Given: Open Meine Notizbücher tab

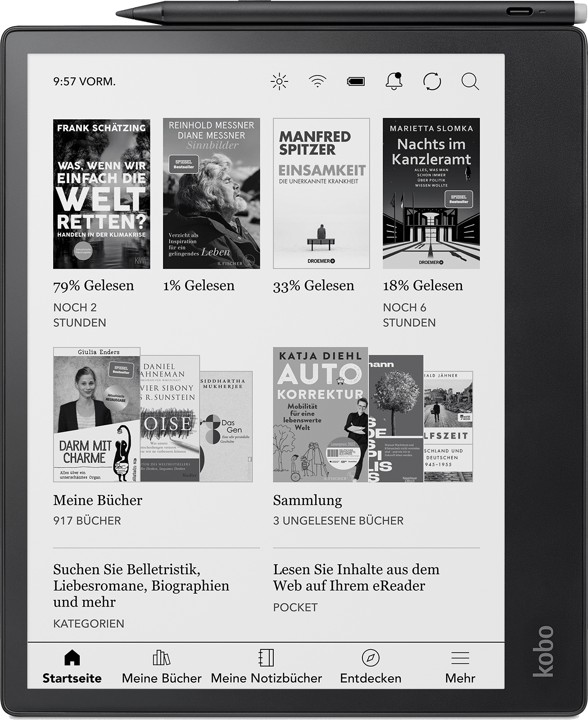Looking at the screenshot, I should [266, 665].
